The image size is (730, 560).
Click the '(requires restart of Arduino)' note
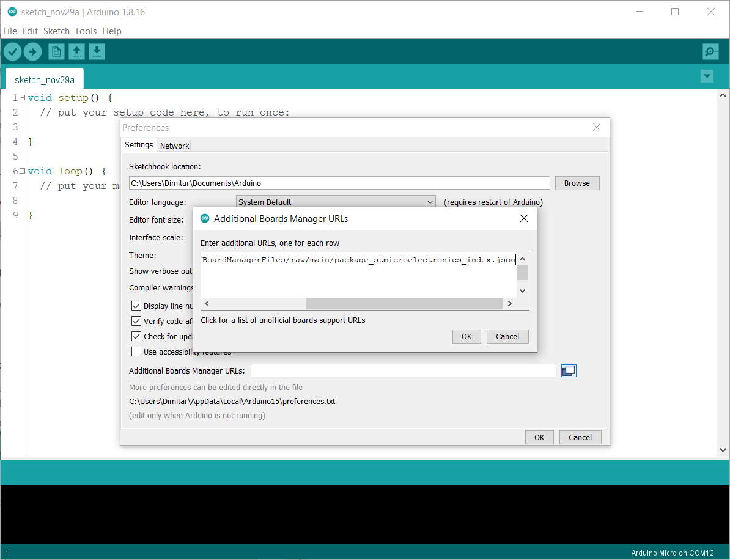click(493, 202)
